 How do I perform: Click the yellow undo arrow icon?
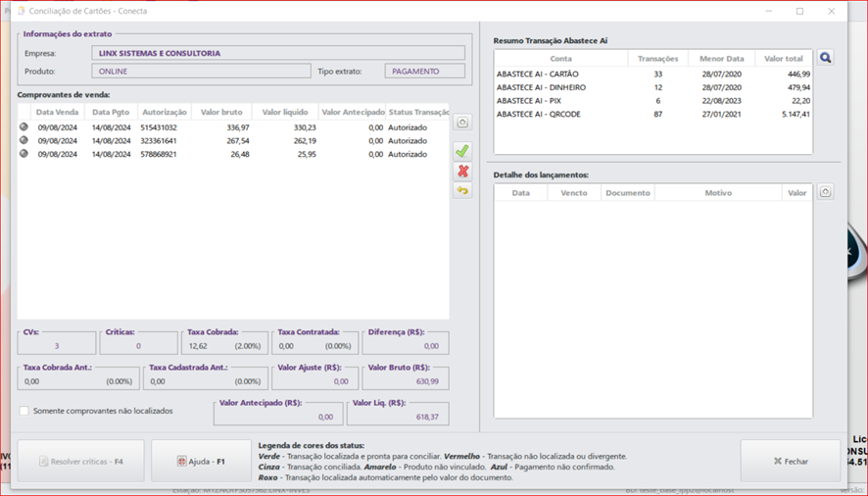462,190
